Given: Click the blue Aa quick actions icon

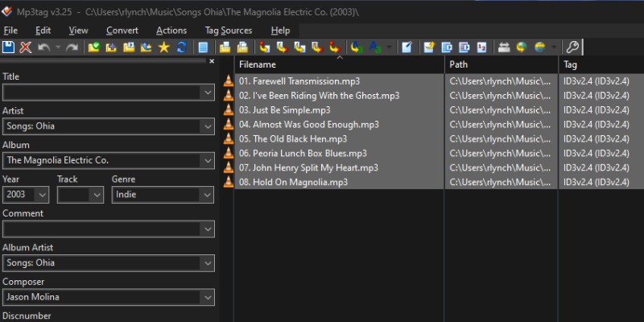Looking at the screenshot, I should (x=375, y=47).
